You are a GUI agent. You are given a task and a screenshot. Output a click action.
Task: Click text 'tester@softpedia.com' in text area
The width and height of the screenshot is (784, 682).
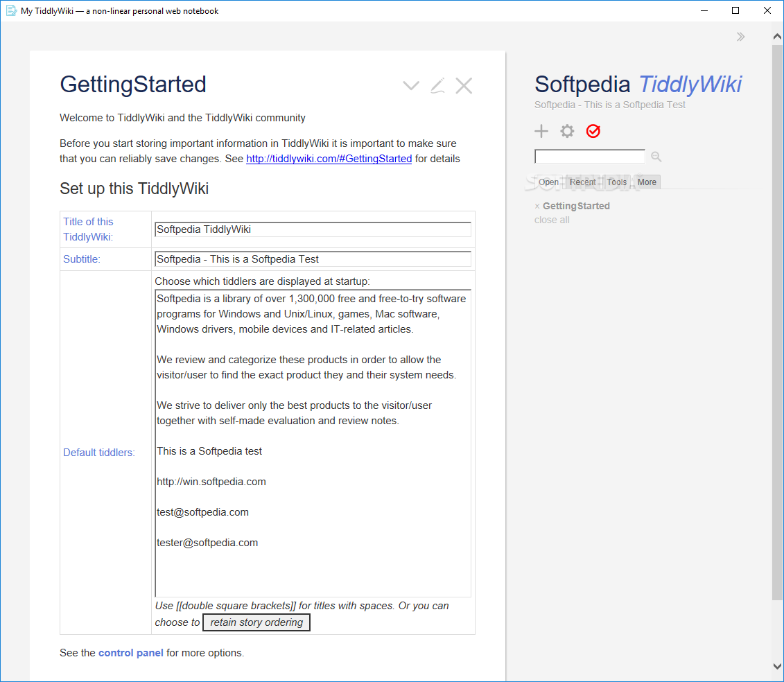coord(207,543)
